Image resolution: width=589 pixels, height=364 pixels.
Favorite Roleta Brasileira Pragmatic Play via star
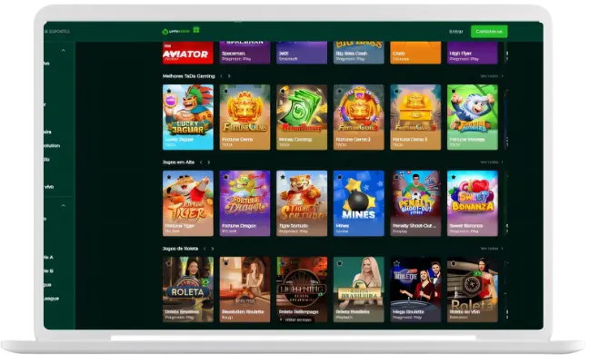point(169,263)
